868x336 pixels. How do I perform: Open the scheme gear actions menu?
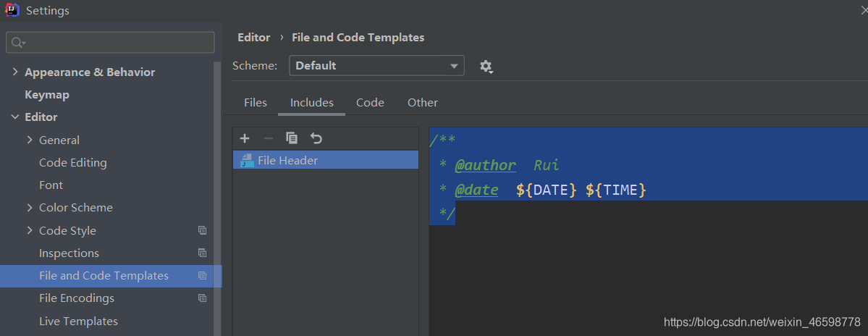[x=486, y=67]
